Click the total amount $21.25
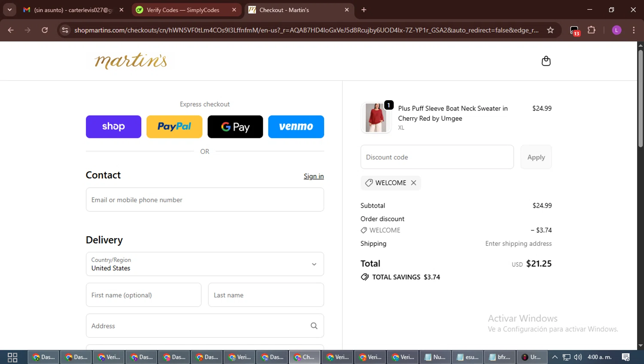The image size is (644, 364). [x=539, y=263]
